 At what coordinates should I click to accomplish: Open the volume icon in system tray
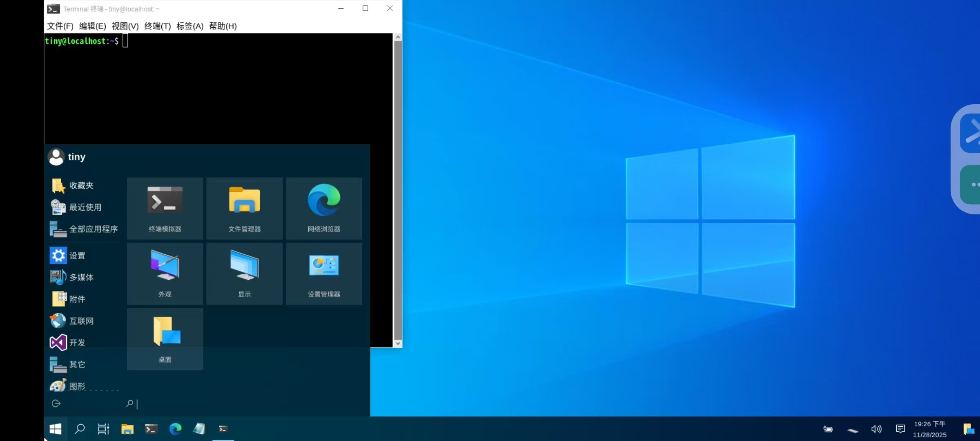pyautogui.click(x=876, y=429)
